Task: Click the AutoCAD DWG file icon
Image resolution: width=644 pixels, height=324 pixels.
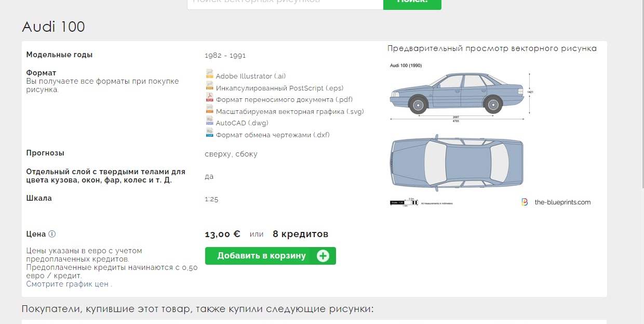Action: click(x=209, y=121)
